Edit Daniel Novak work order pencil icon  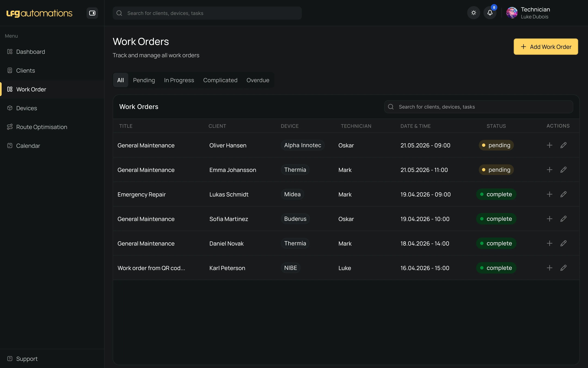tap(563, 243)
